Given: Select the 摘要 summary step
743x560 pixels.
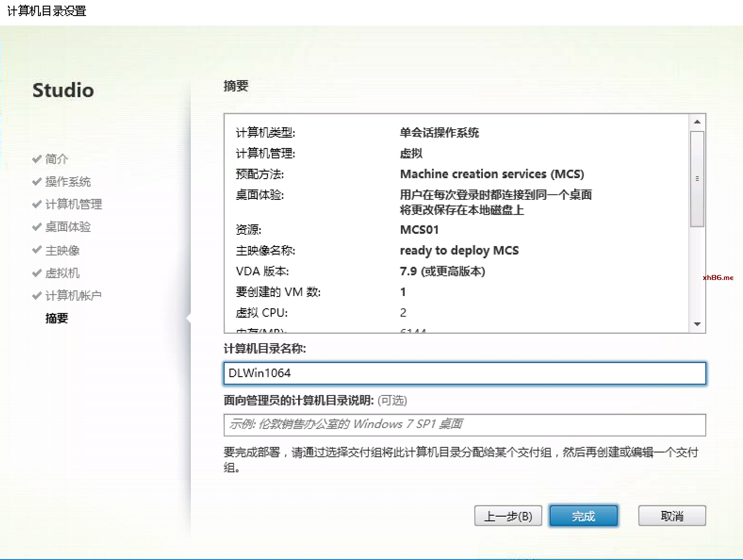Looking at the screenshot, I should click(57, 318).
